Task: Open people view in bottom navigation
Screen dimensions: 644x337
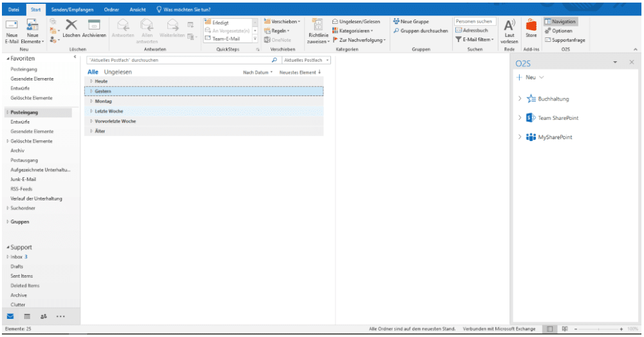Action: [44, 316]
